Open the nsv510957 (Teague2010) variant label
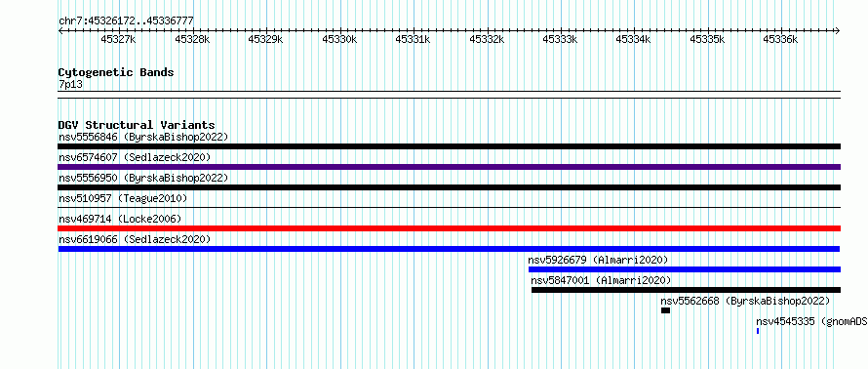868x369 pixels. tap(123, 198)
